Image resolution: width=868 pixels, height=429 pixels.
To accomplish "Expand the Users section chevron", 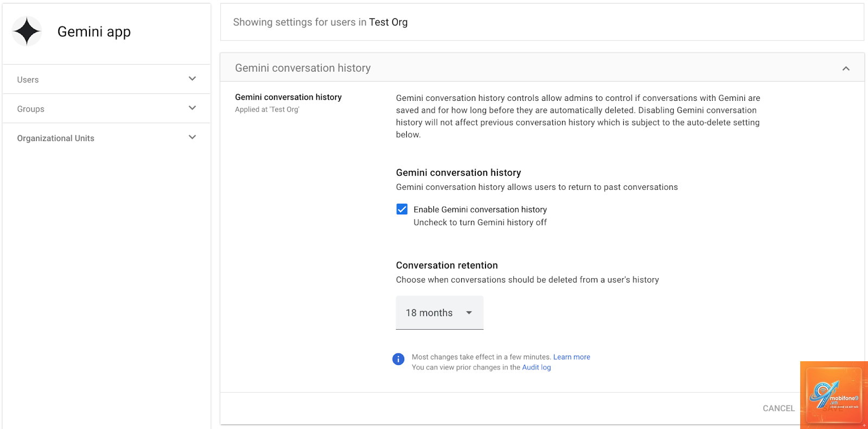I will pos(192,79).
